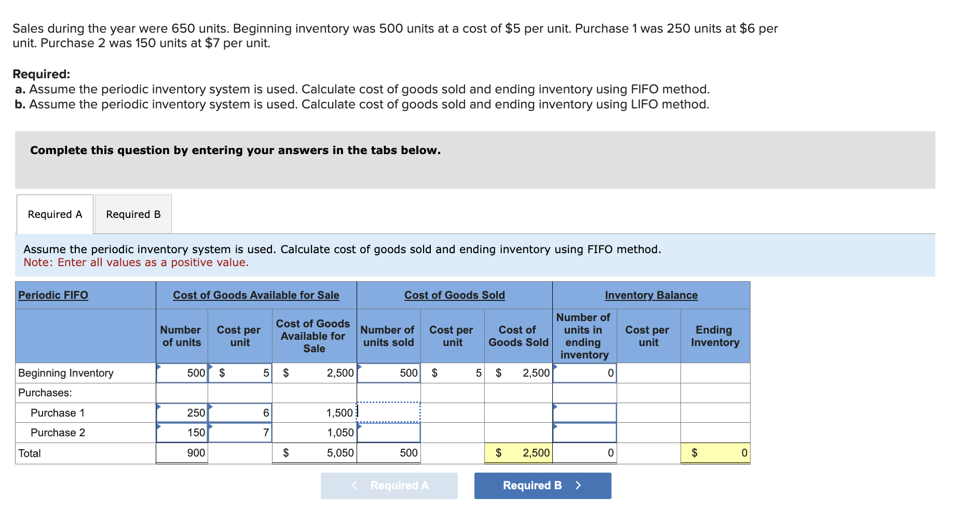980x525 pixels.
Task: Click the Required B navigation button
Action: 542,486
